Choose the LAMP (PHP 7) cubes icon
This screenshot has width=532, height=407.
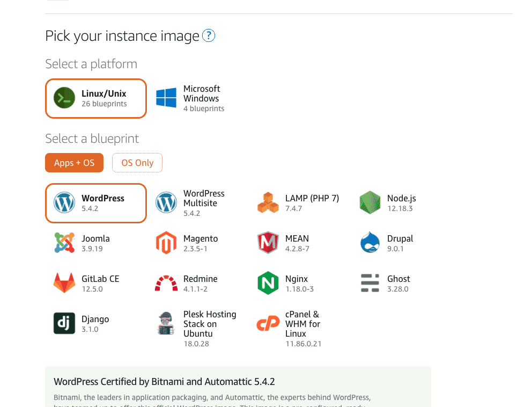point(268,203)
